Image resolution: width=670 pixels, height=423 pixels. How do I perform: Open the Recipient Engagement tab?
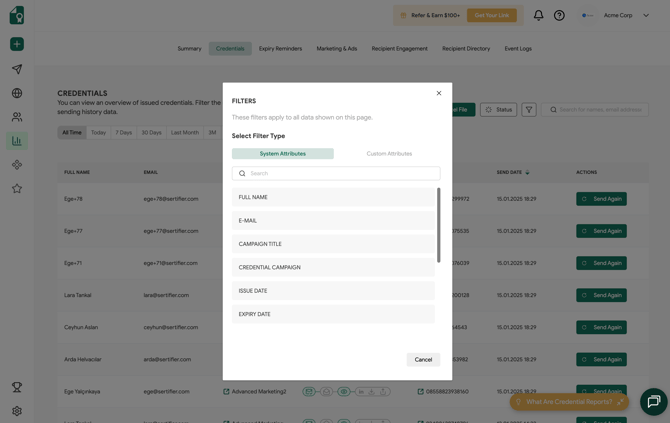coord(400,49)
